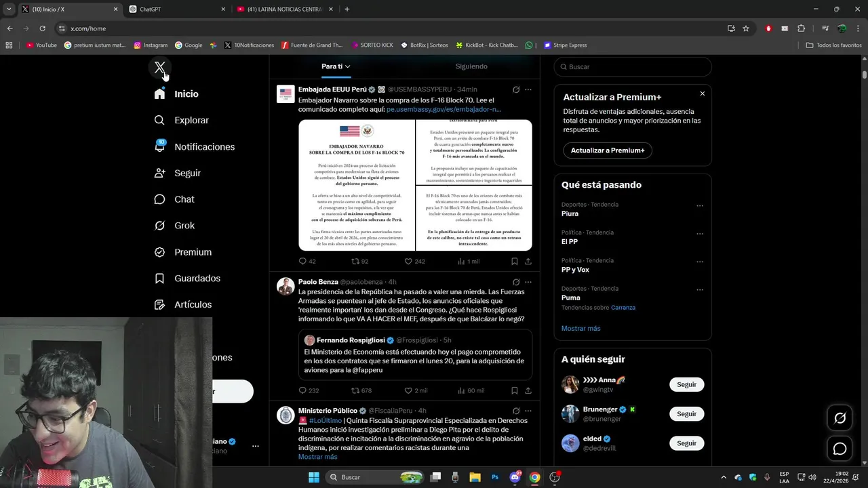Open Discord from taskbar
This screenshot has width=868, height=488.
[x=515, y=477]
